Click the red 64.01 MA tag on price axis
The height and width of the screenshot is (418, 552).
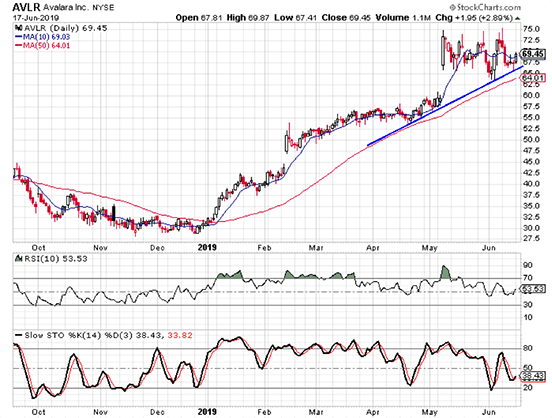point(533,77)
